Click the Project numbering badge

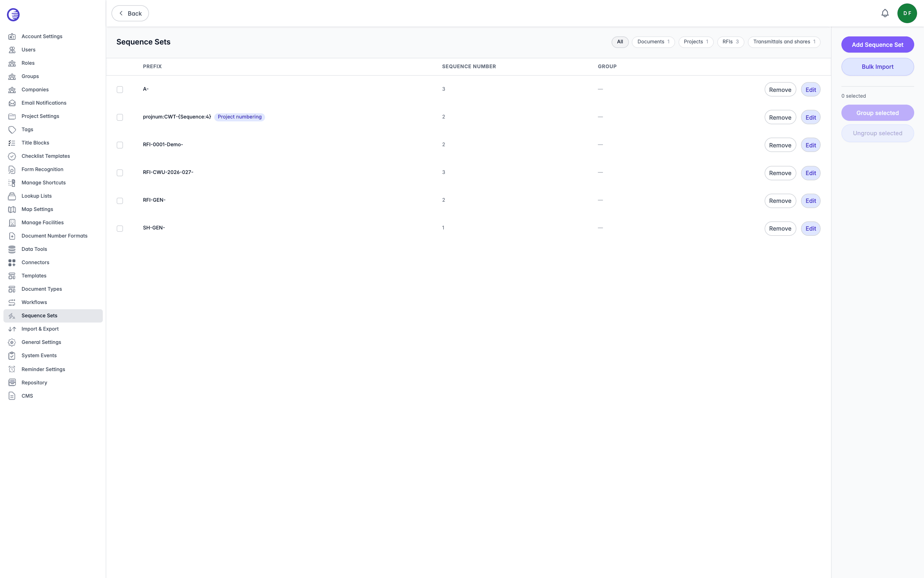pos(239,117)
